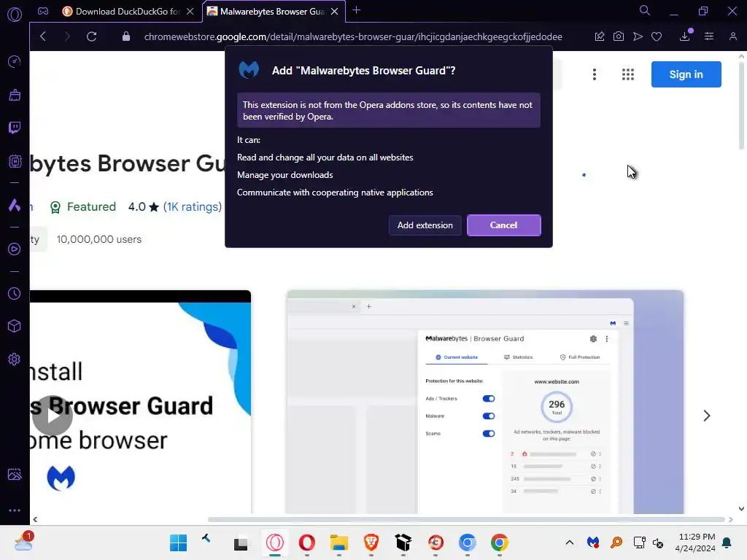Open File Explorer from taskbar
The height and width of the screenshot is (560, 747).
[x=339, y=542]
